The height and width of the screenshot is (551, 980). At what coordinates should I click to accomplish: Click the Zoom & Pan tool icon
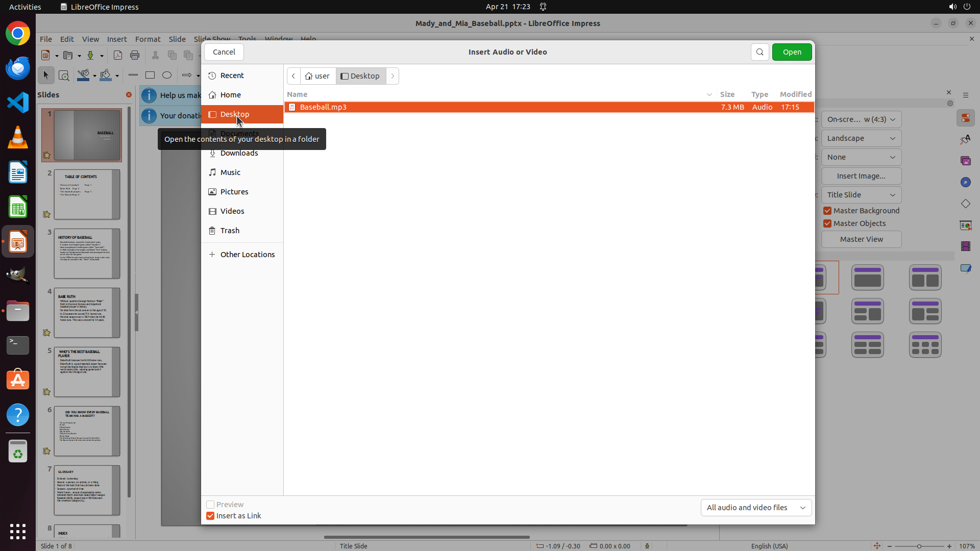point(64,76)
